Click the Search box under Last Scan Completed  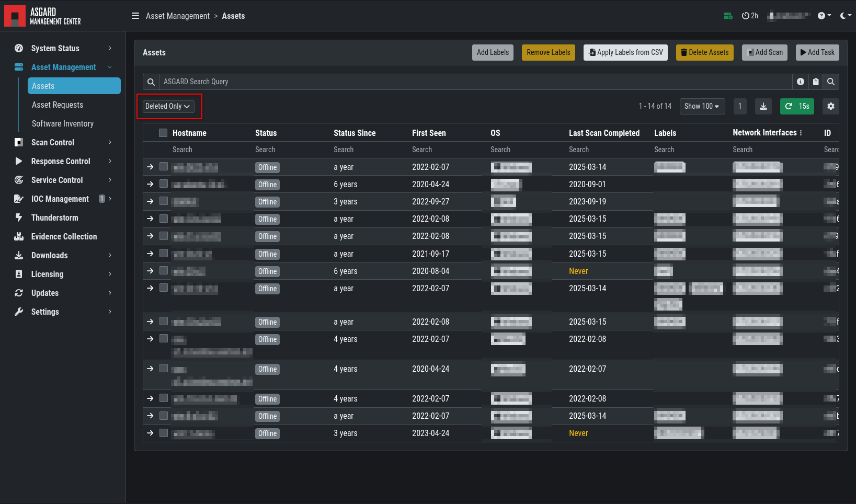608,150
